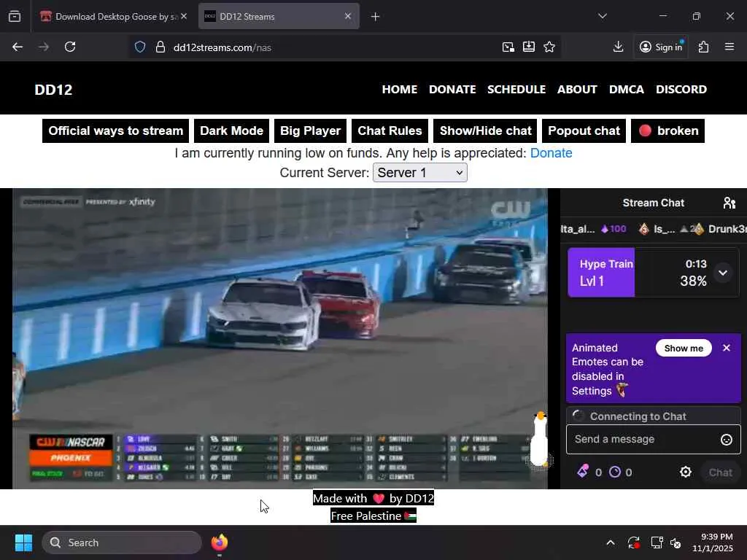Close the DD12 Streams tab
747x560 pixels.
[x=348, y=16]
